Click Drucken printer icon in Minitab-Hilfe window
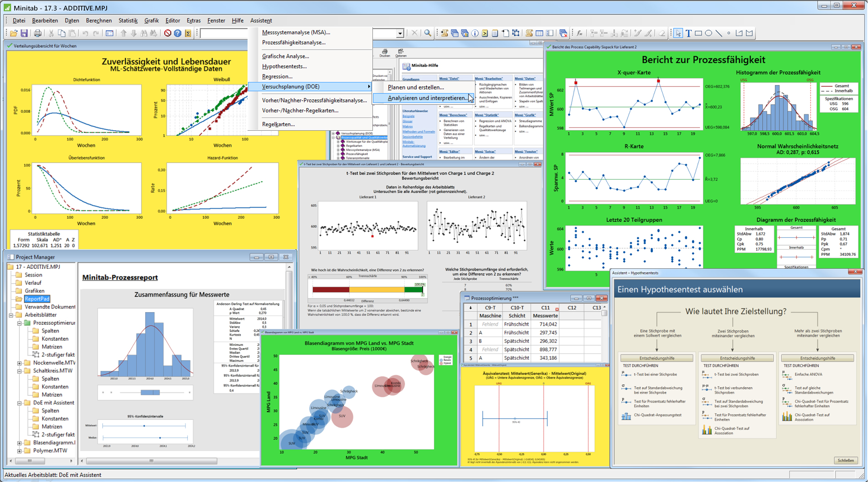The height and width of the screenshot is (482, 868). click(385, 52)
